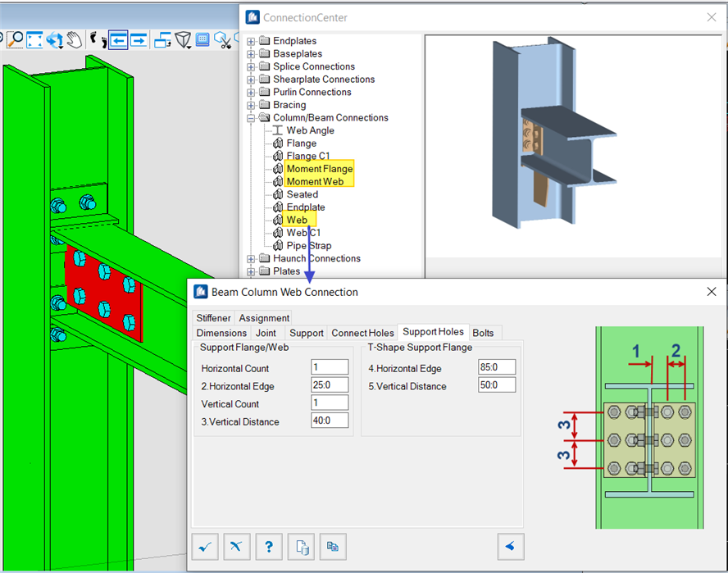Click the 3.Vertical Distance value field
The height and width of the screenshot is (573, 728).
(330, 421)
